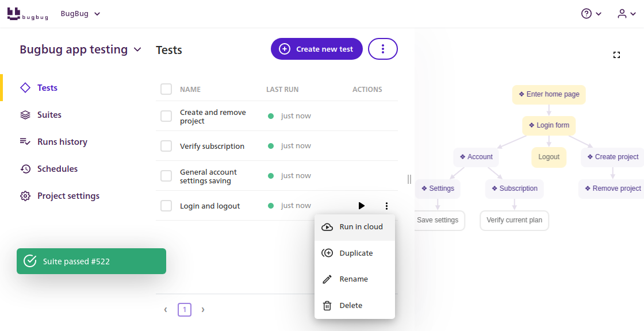Screen dimensions: 644x331
Task: Toggle the select-all tests checkbox
Action: tap(166, 89)
